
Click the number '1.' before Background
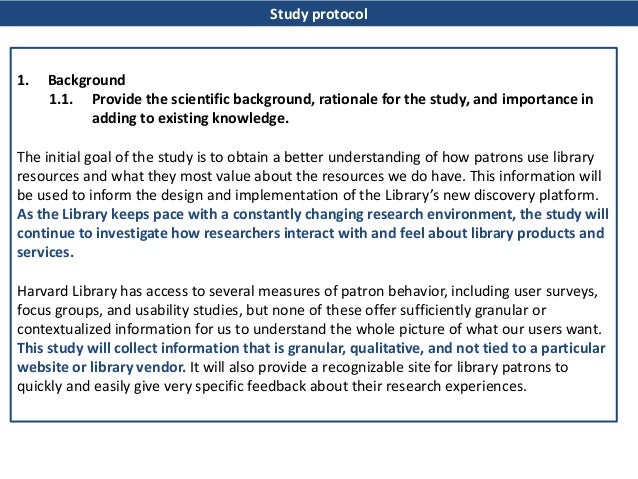tap(23, 80)
